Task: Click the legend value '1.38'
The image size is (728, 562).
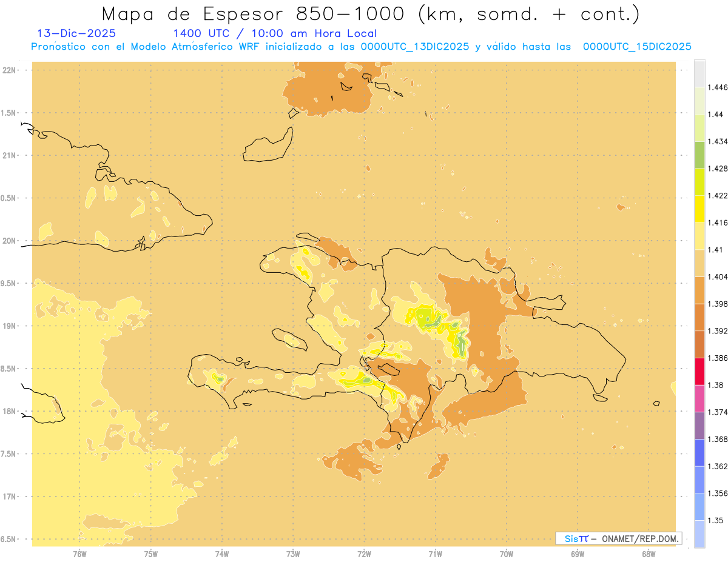Action: (x=716, y=385)
